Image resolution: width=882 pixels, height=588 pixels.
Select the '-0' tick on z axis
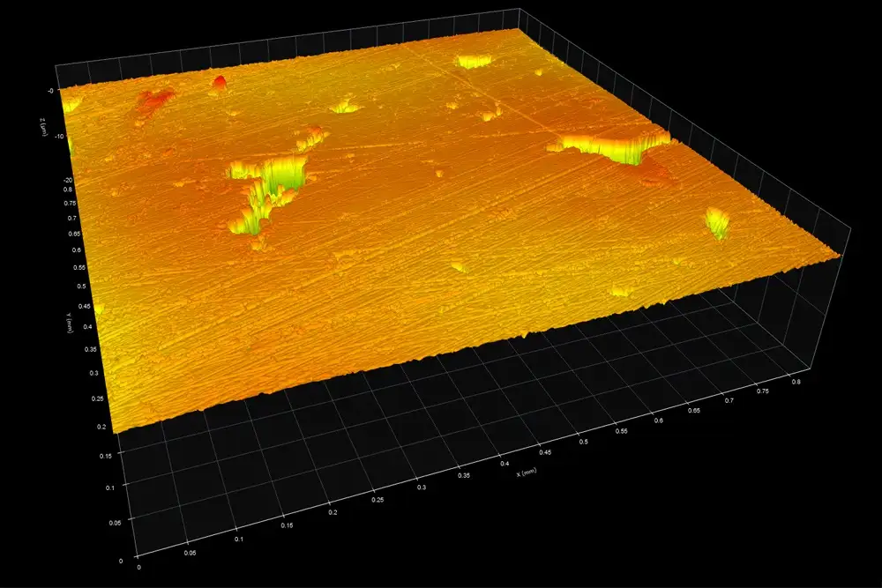[51, 91]
